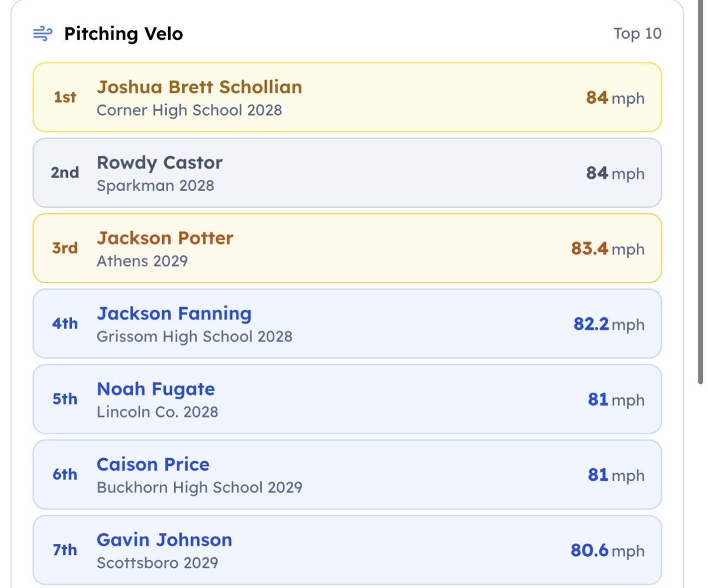Click the 2nd place rank label

(x=65, y=173)
